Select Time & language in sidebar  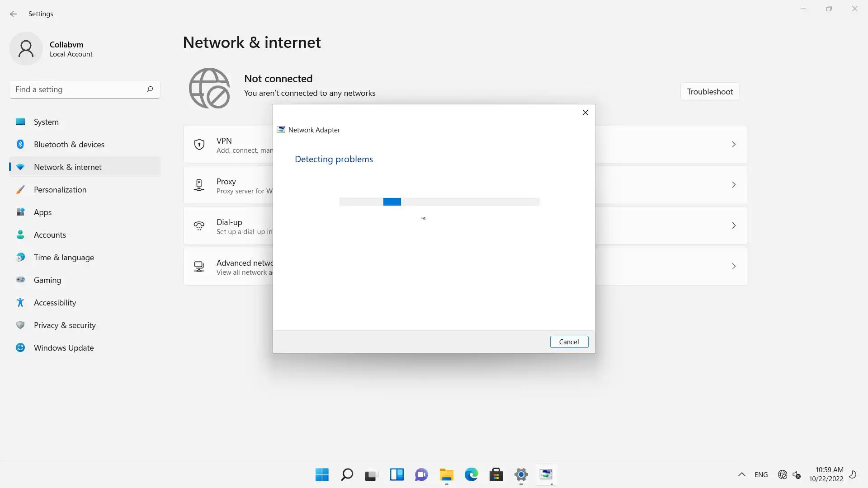pos(64,257)
